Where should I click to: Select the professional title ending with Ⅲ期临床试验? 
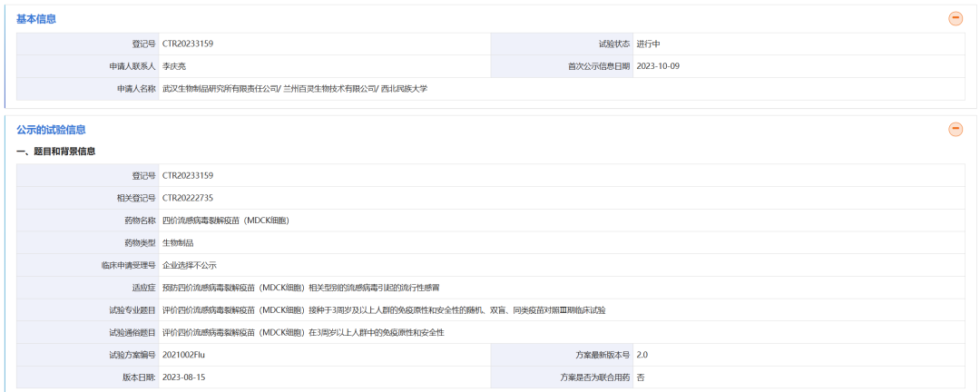[385, 310]
